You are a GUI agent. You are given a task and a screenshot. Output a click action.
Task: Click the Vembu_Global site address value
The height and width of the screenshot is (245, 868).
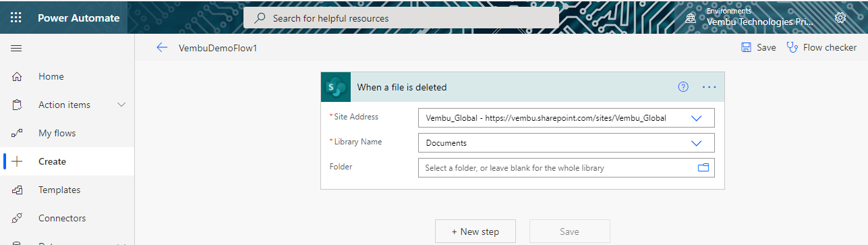click(x=546, y=118)
